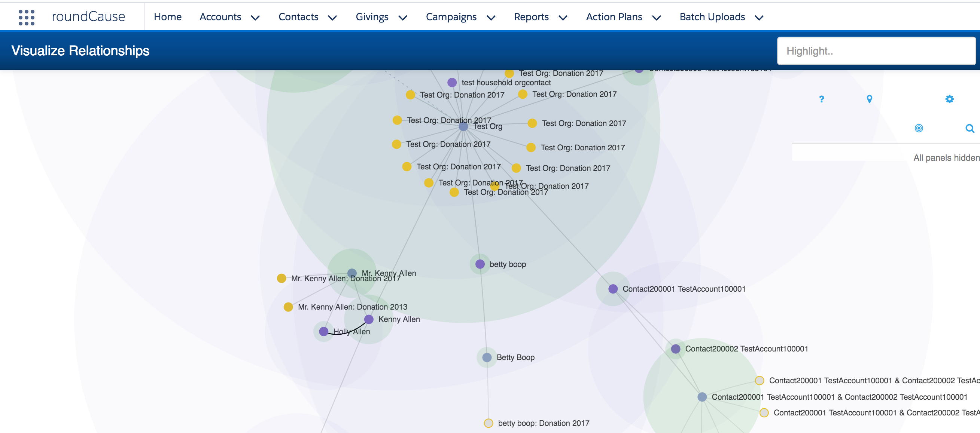Select the lowercase betty boop purple node
Viewport: 980px width, 433px height.
coord(480,264)
